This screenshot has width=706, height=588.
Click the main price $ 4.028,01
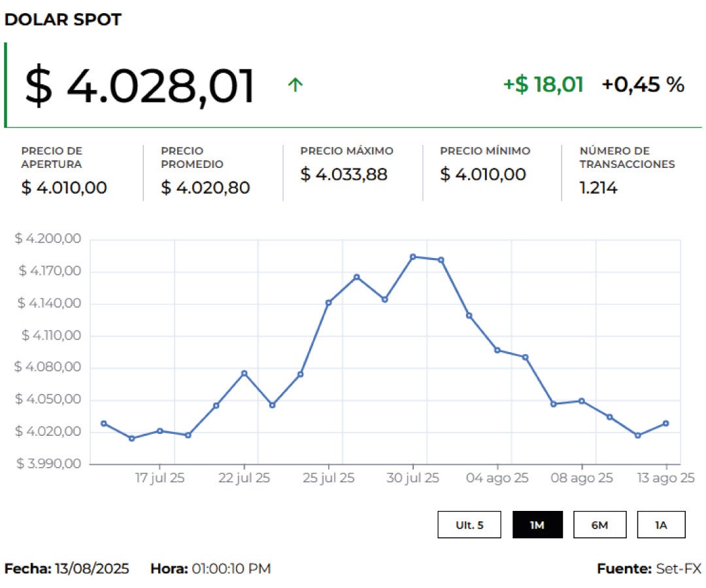(x=140, y=86)
